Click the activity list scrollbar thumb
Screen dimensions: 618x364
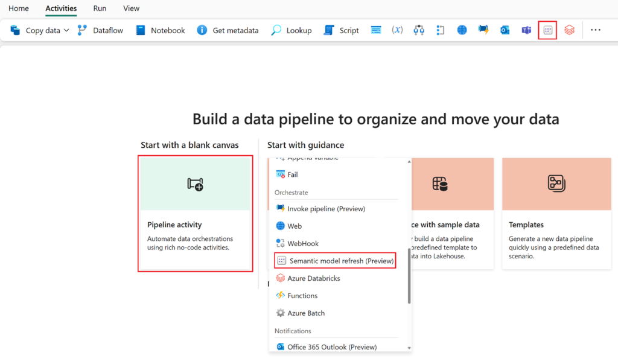[409, 276]
